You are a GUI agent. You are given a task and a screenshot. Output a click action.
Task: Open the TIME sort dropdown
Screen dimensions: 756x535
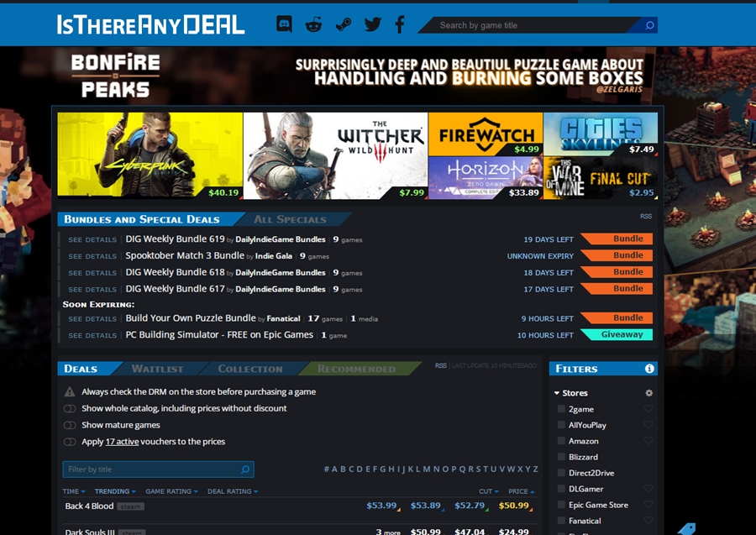(x=74, y=491)
